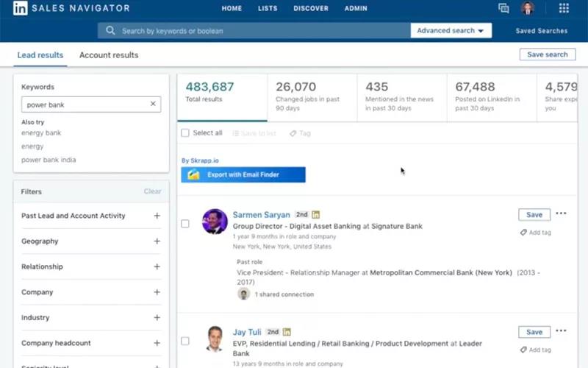Image resolution: width=588 pixels, height=368 pixels.
Task: Open the apps grid icon
Action: pos(564,9)
